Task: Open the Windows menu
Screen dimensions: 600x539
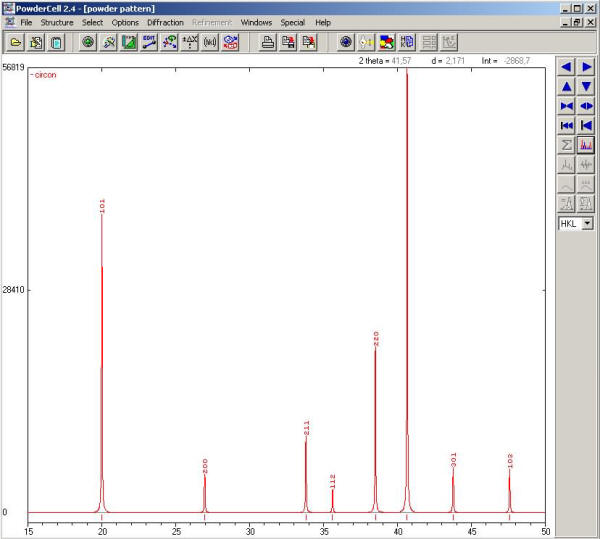Action: click(x=256, y=22)
